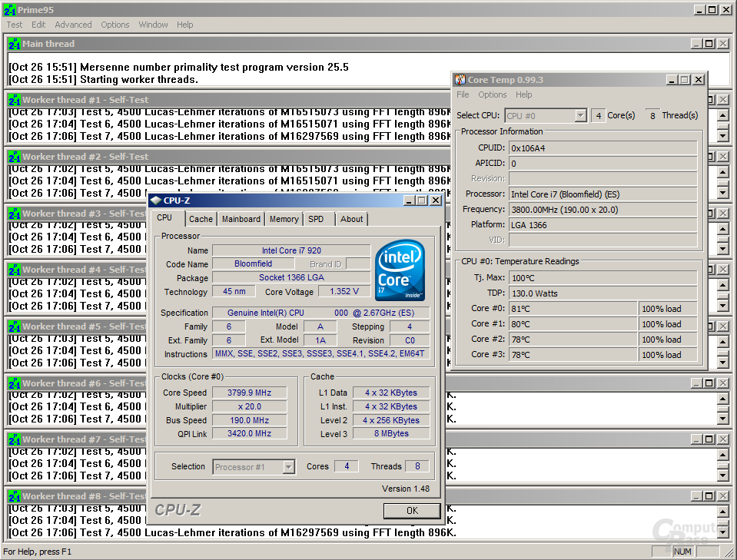The width and height of the screenshot is (737, 560).
Task: Click the Intel Core i7 logo in CPU-Z
Action: click(400, 270)
